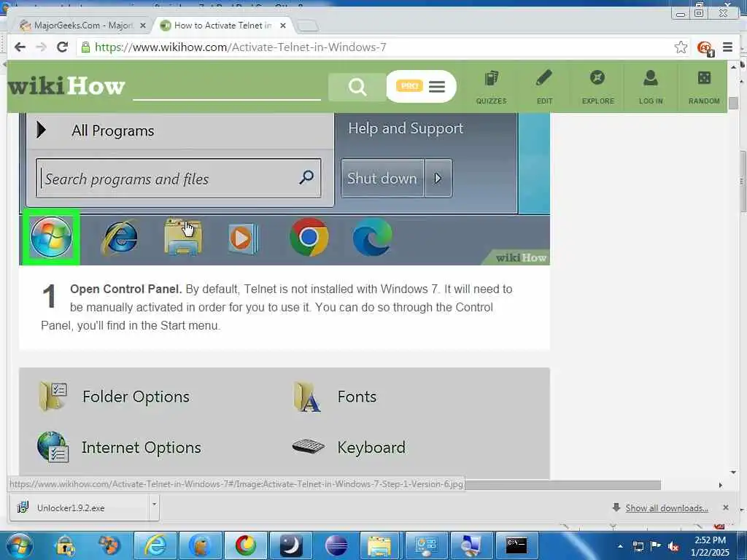
Task: Click the address bar URL
Action: pos(240,47)
